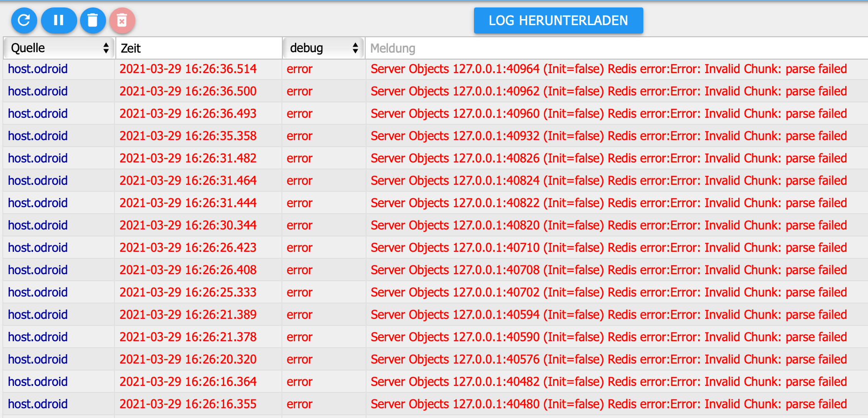Click host.odroid in the 16:26:36.493 row
The height and width of the screenshot is (418, 868).
click(x=38, y=114)
